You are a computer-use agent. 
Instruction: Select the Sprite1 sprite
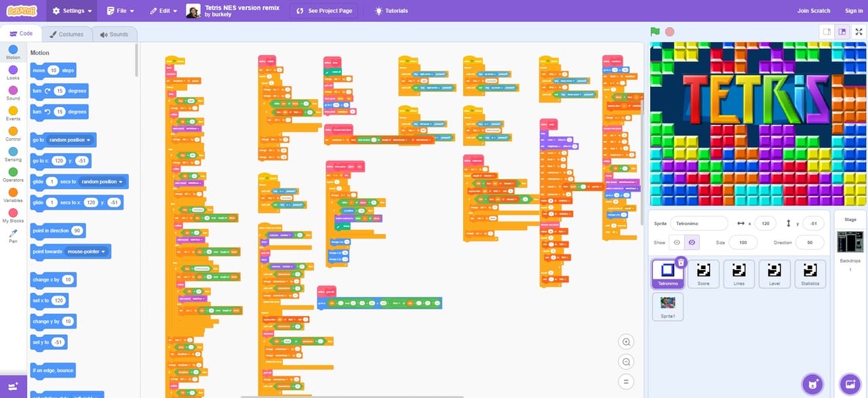(668, 306)
